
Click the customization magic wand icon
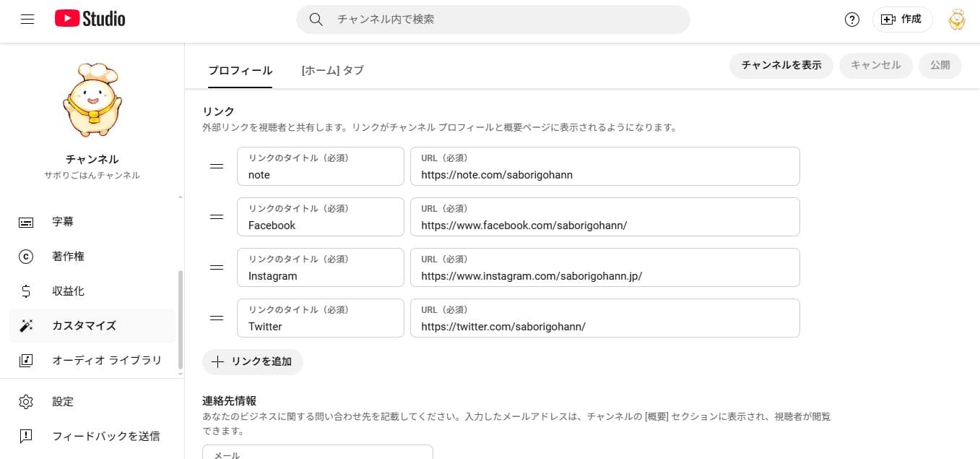pyautogui.click(x=26, y=326)
